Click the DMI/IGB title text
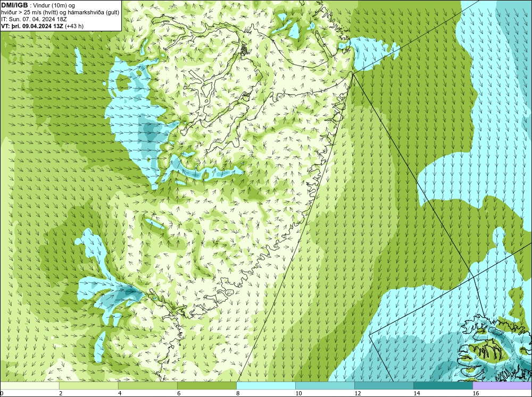 pos(15,5)
